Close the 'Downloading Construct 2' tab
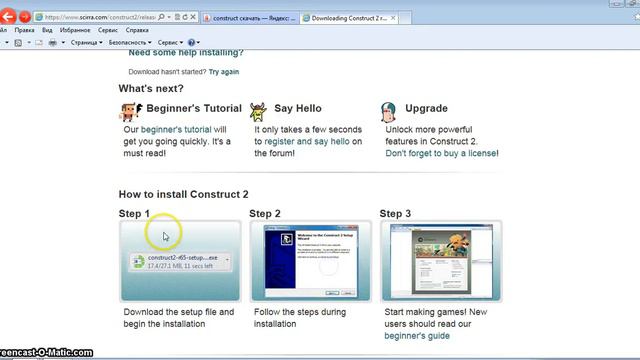 [393, 18]
